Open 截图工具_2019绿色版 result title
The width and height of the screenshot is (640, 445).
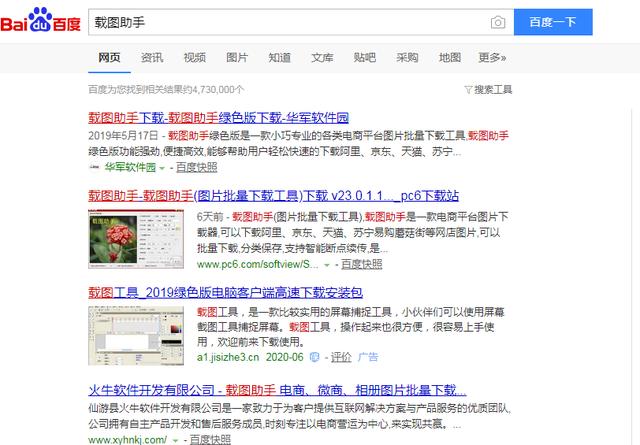click(225, 292)
